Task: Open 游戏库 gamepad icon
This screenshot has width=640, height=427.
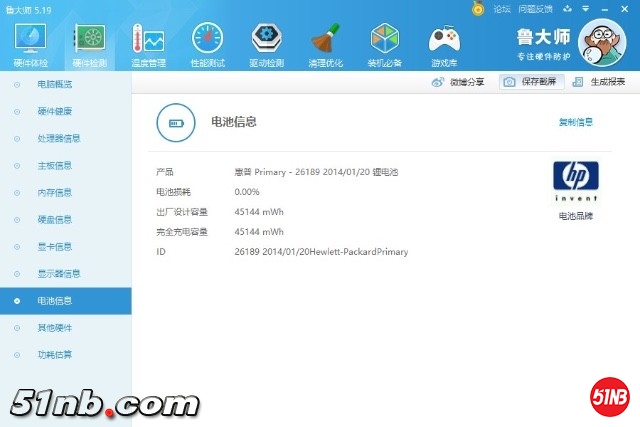Action: coord(444,44)
